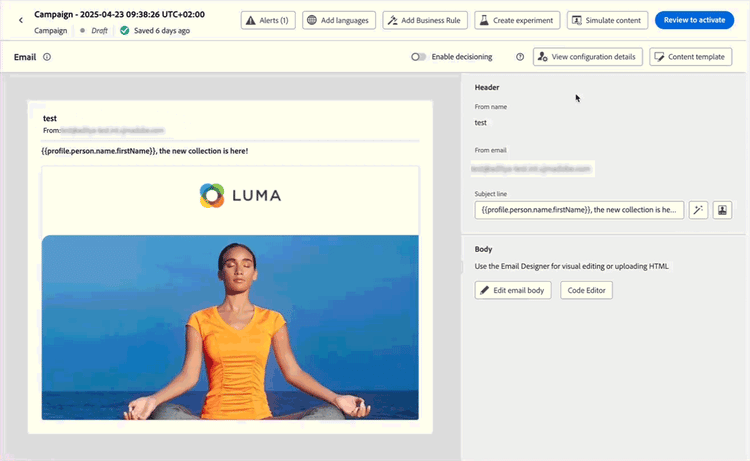
Task: Open View configuration details
Action: point(588,57)
